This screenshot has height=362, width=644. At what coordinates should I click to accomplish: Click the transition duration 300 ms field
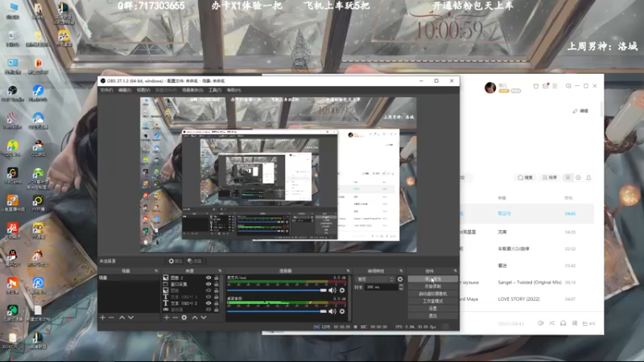381,287
